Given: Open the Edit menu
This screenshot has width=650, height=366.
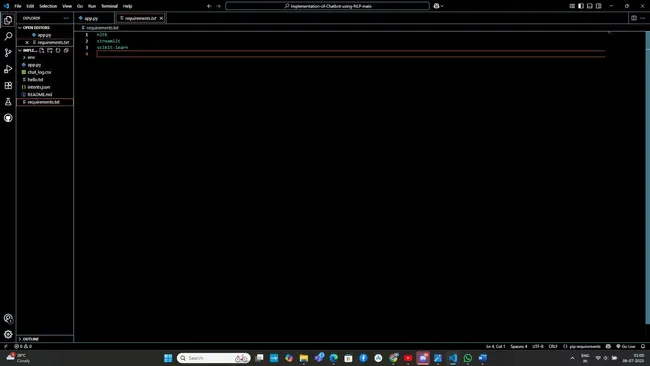Looking at the screenshot, I should [30, 6].
